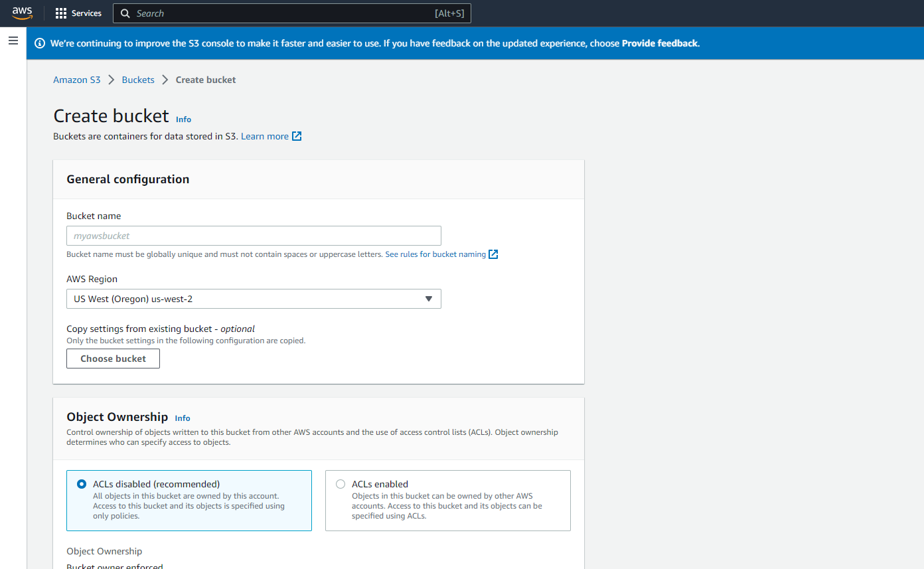Click the General configuration heading
This screenshot has width=924, height=569.
(128, 179)
